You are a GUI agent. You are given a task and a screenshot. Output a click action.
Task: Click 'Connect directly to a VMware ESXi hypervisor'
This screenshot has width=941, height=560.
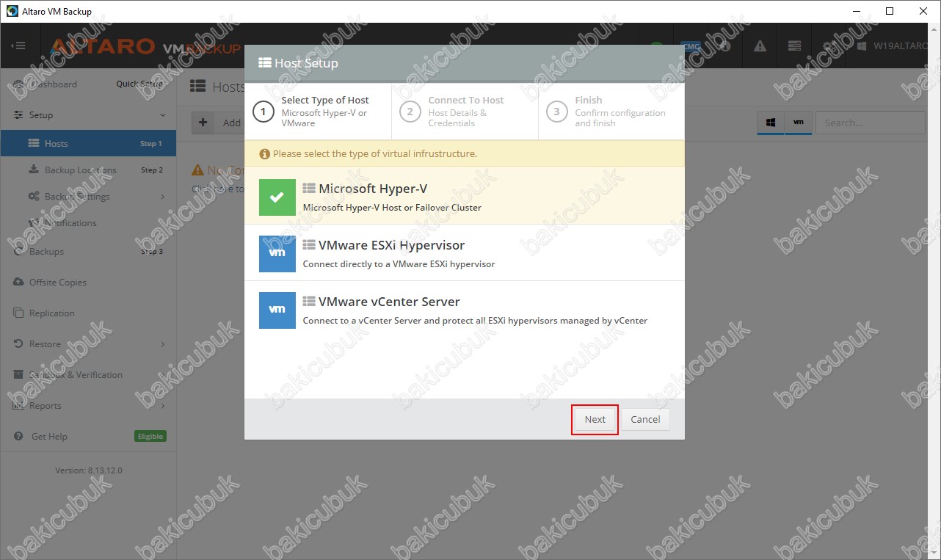click(399, 264)
